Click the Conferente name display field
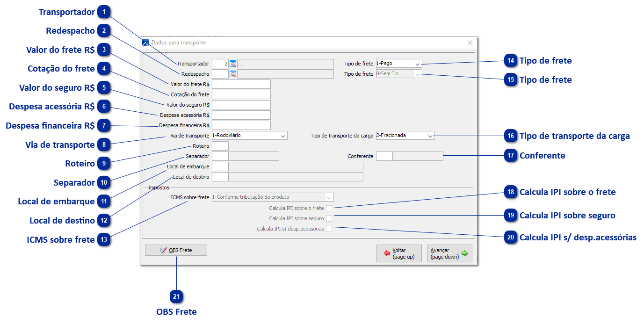The image size is (644, 325). 418,156
